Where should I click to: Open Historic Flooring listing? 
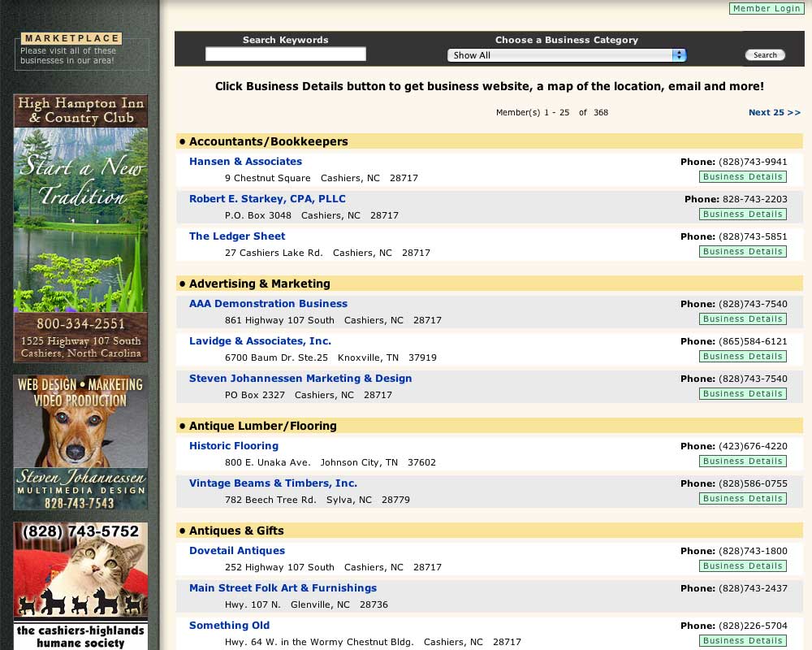tap(234, 445)
